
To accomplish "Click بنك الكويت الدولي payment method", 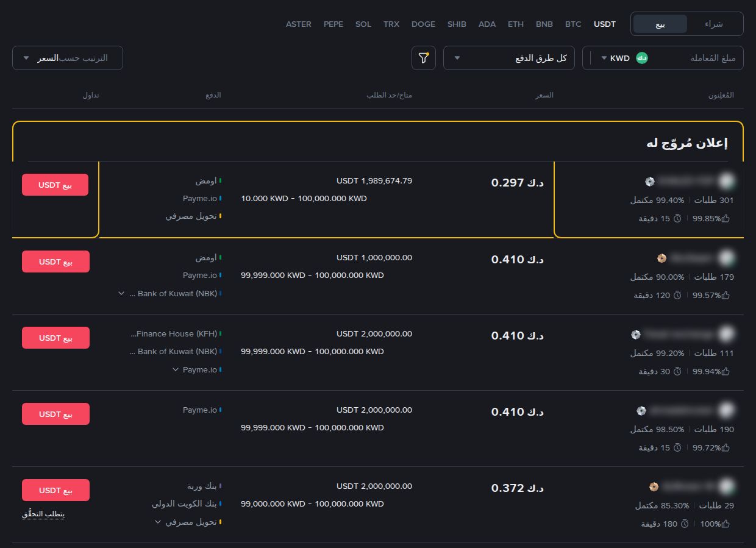I will pyautogui.click(x=185, y=504).
